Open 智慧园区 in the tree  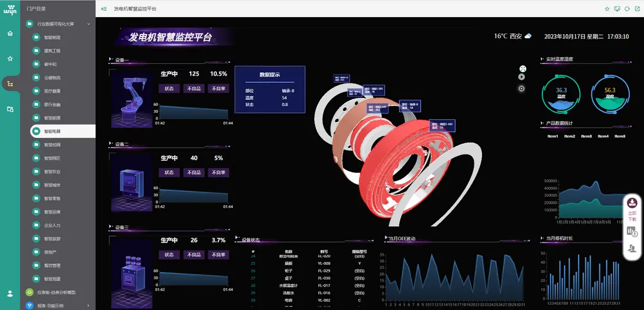[x=52, y=159]
